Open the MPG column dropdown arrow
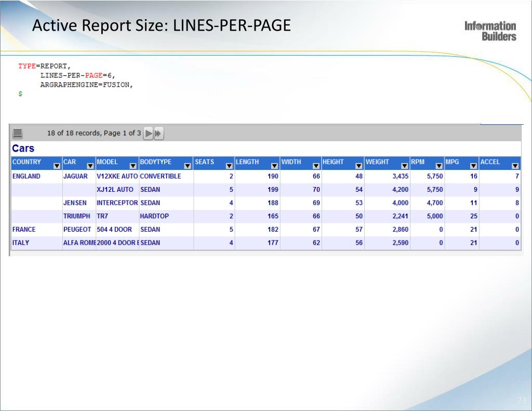Screen dimensions: 532x411 click(474, 166)
